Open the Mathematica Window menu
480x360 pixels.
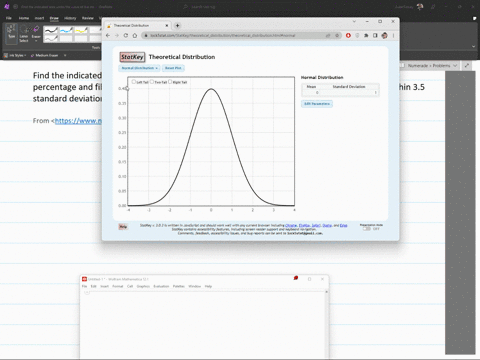point(195,286)
